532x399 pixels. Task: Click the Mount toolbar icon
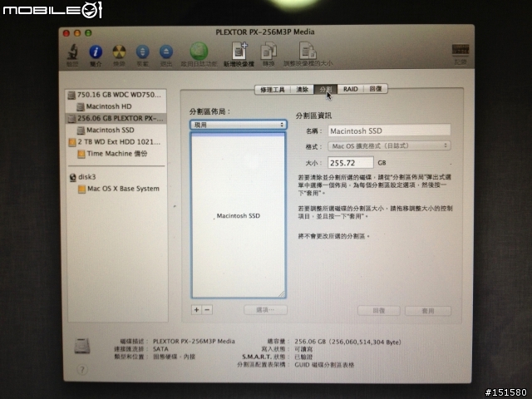142,52
